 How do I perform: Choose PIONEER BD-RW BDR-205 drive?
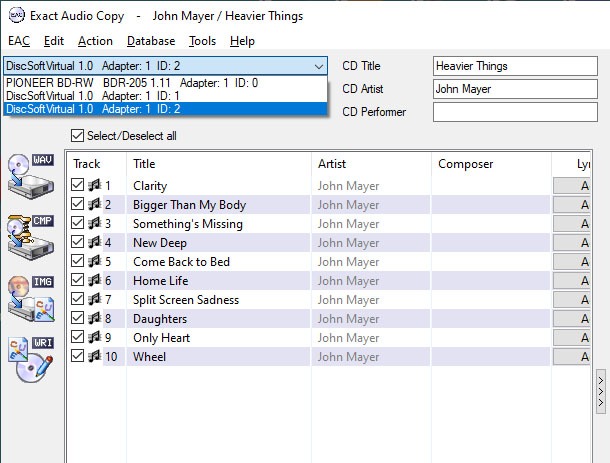point(165,82)
